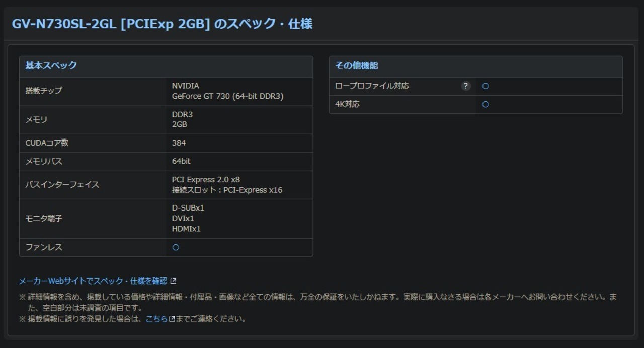Click the PCI Express 2.0 x8 value

pyautogui.click(x=206, y=180)
